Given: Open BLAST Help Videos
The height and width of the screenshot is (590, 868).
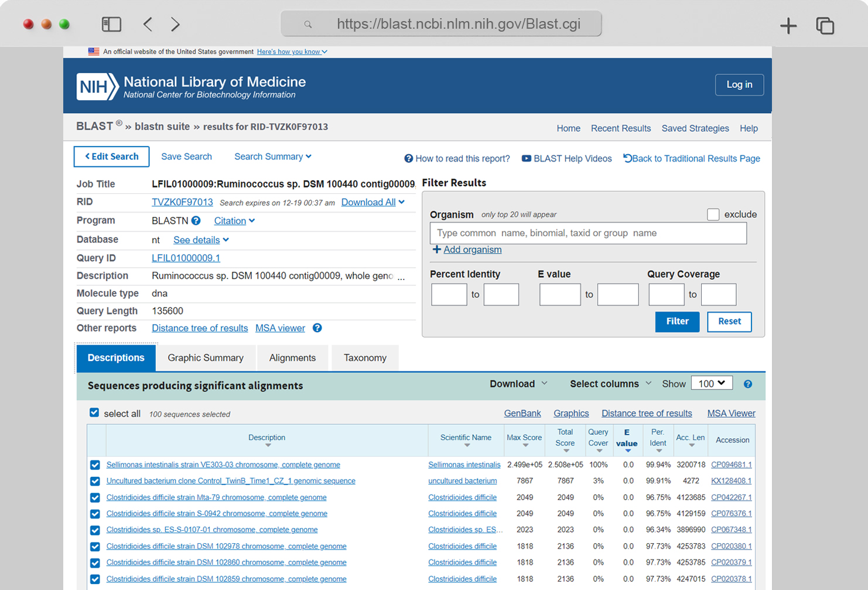Looking at the screenshot, I should tap(566, 159).
